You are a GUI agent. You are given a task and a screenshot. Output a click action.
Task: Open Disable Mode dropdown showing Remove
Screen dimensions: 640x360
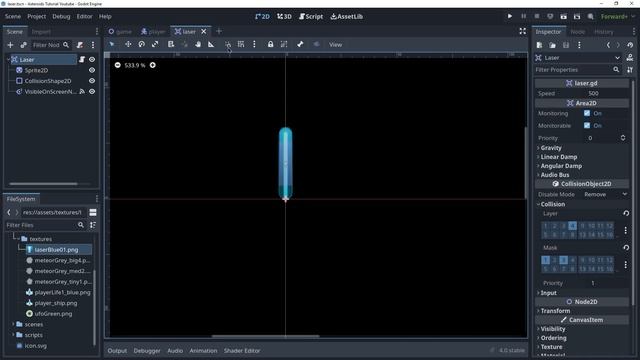605,194
